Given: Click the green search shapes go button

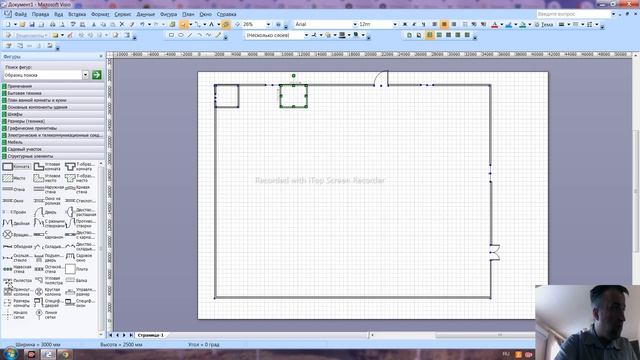Looking at the screenshot, I should click(97, 75).
